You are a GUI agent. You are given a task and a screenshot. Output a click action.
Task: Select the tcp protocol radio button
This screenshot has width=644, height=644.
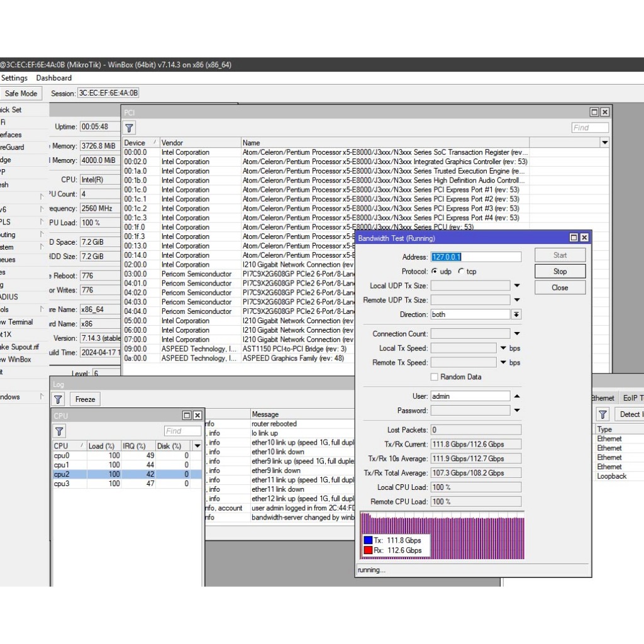[461, 271]
